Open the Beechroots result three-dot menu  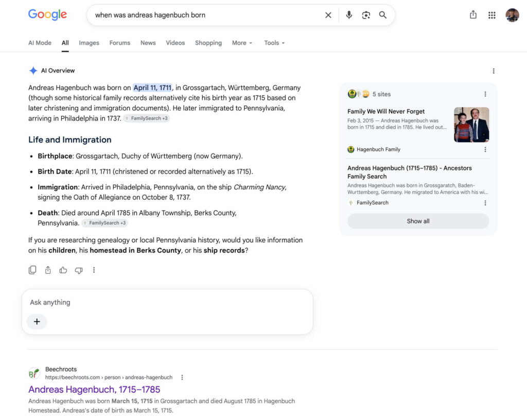coord(182,377)
